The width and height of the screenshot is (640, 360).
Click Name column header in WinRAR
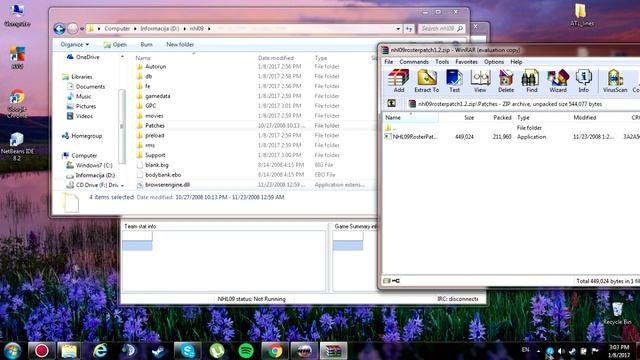point(411,118)
